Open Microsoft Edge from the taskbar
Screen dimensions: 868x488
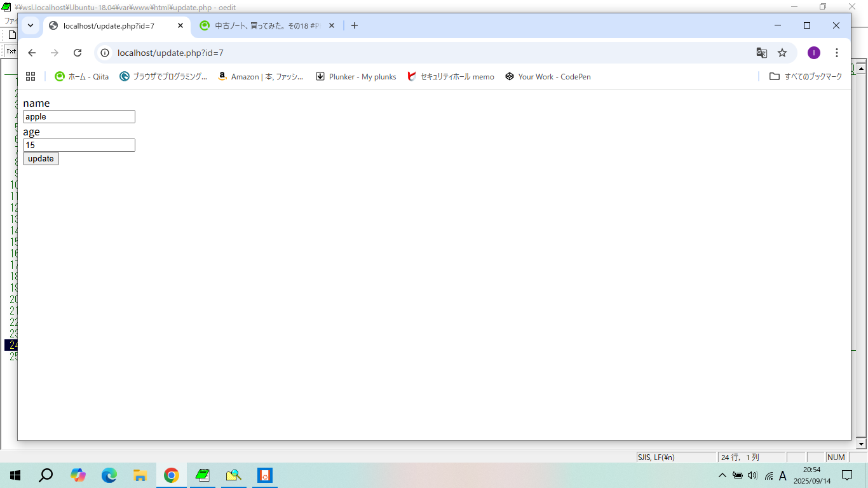tap(109, 475)
